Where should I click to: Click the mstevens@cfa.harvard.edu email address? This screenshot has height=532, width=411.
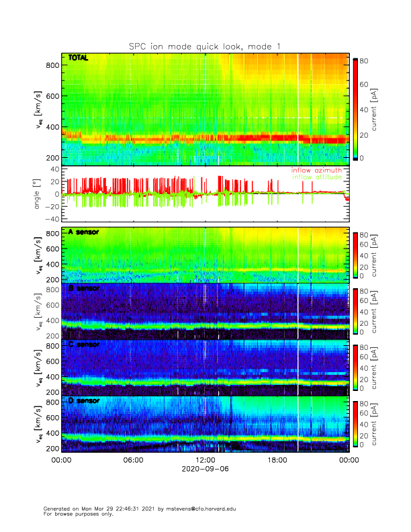(198, 508)
